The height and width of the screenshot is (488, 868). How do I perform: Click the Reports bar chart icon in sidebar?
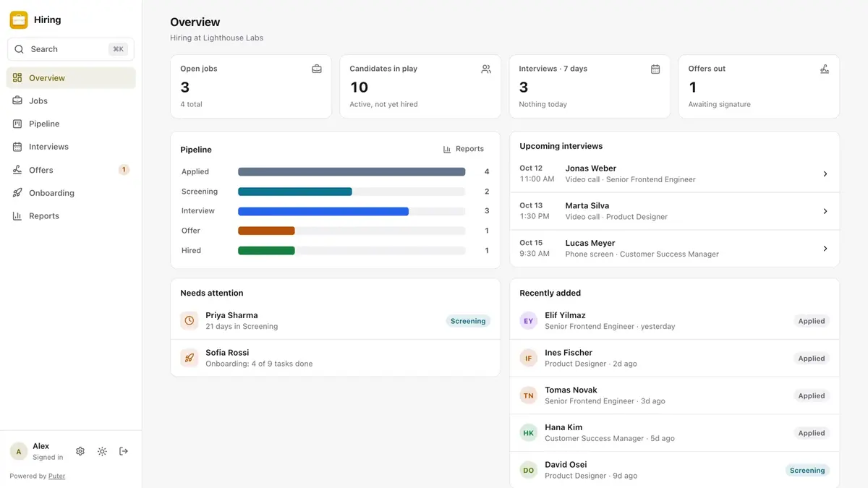click(17, 216)
